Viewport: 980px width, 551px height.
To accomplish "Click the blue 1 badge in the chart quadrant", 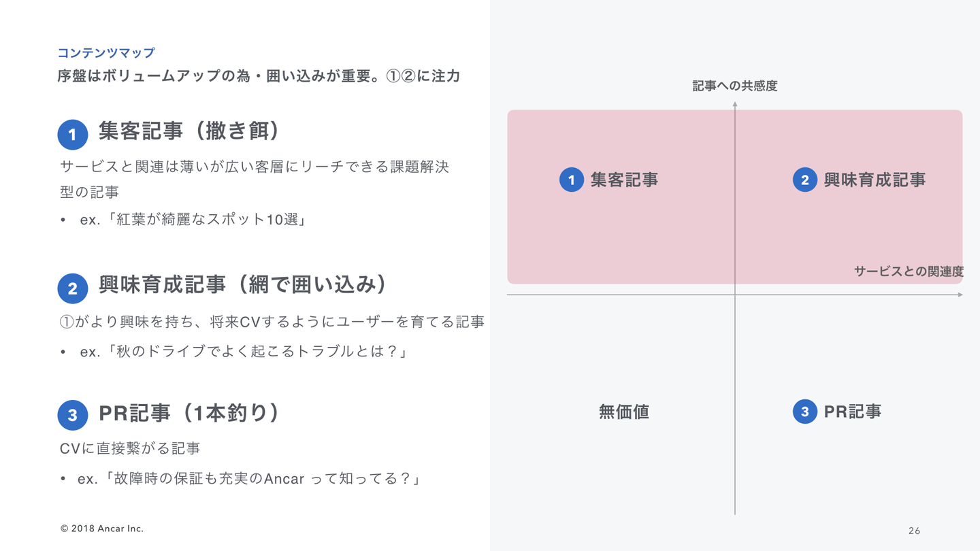I will (x=572, y=180).
